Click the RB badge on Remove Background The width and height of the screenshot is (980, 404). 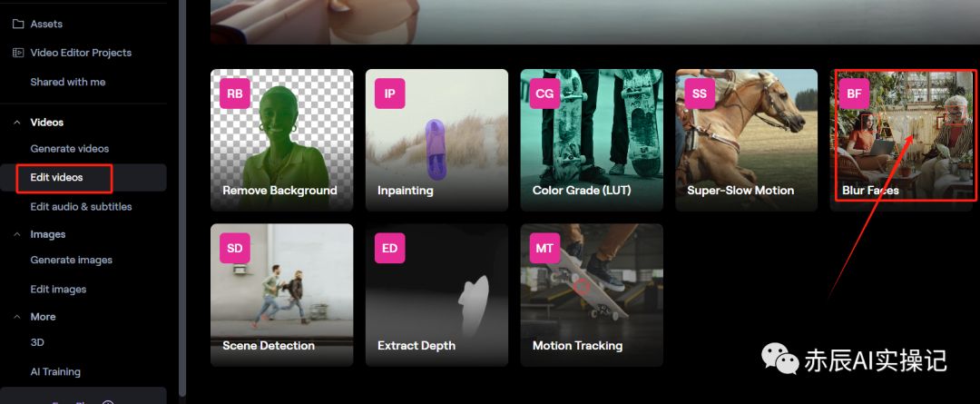(x=234, y=94)
